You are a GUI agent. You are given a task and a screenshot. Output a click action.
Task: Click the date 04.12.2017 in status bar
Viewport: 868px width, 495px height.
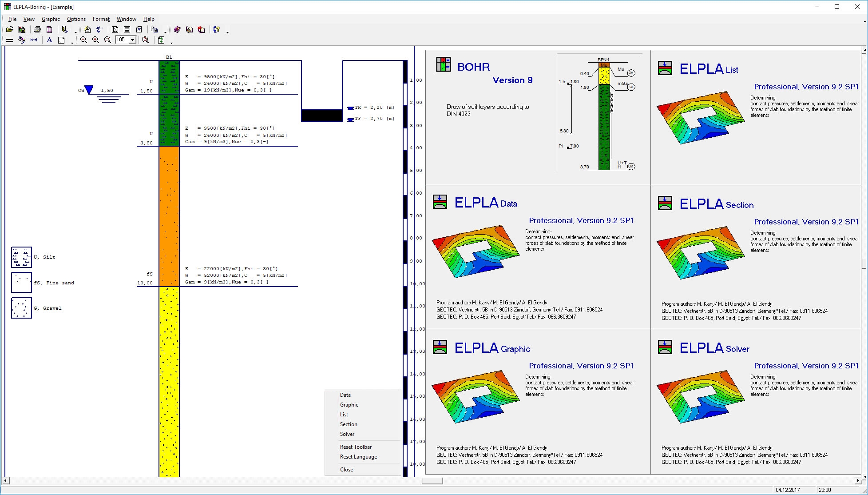pyautogui.click(x=787, y=490)
